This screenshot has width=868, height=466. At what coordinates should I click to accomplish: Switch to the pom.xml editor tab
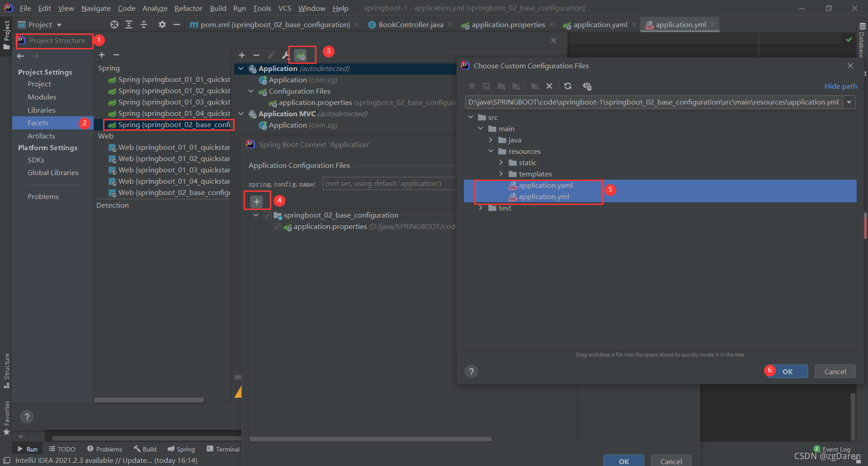pos(275,24)
